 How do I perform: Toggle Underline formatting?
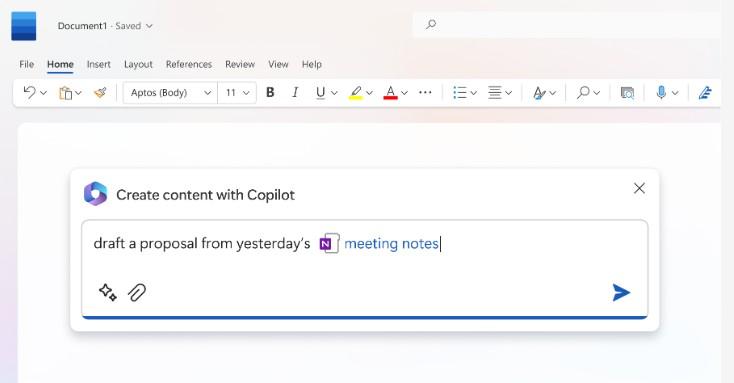click(320, 93)
